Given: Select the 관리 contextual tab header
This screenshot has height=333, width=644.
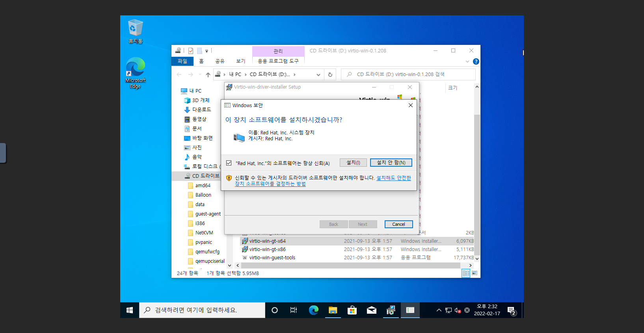Looking at the screenshot, I should pyautogui.click(x=278, y=51).
